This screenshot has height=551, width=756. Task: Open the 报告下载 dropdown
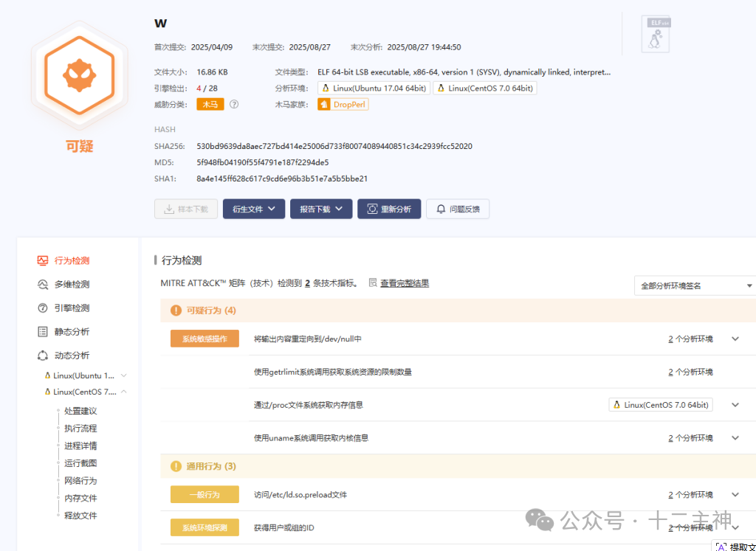pos(320,209)
